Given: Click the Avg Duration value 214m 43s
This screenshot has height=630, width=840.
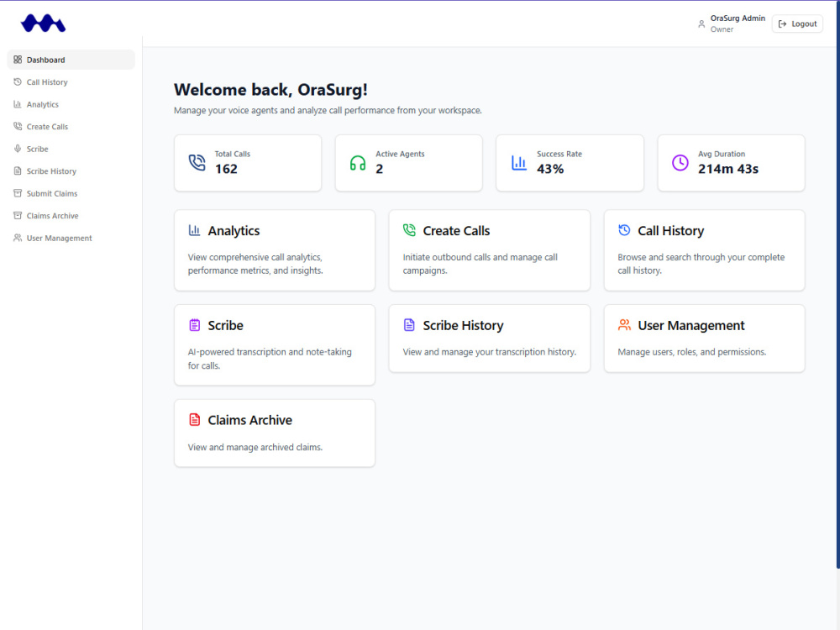Looking at the screenshot, I should click(728, 169).
